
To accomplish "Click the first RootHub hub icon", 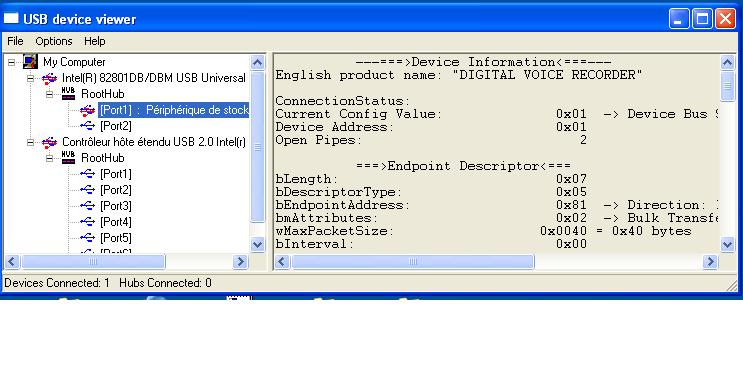I will (x=68, y=94).
